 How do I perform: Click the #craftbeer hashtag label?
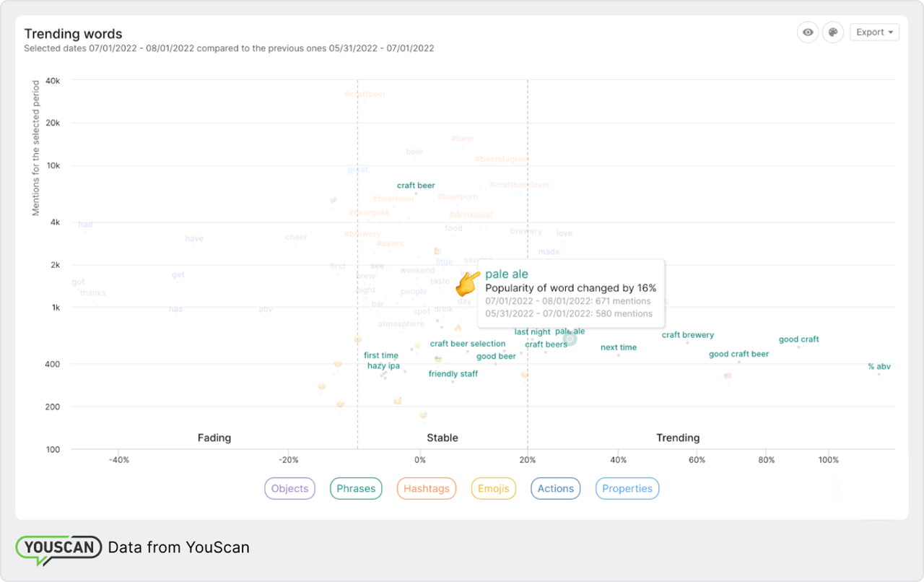point(367,93)
